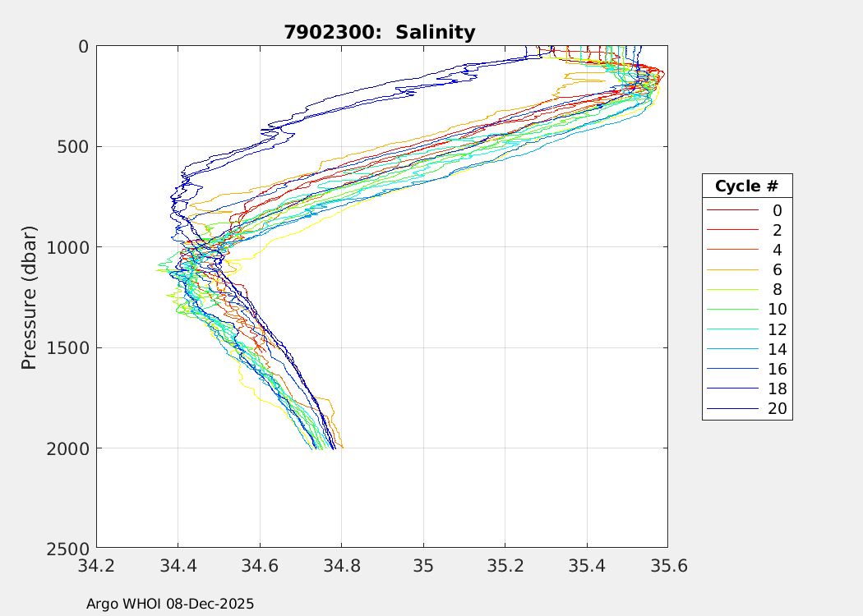Click the orange cycle 6 legend line
This screenshot has height=616, width=863.
click(731, 270)
